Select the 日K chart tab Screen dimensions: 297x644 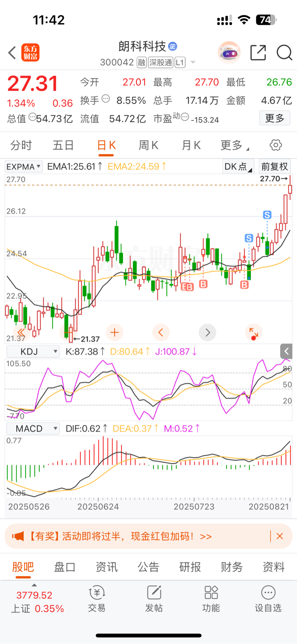click(106, 145)
